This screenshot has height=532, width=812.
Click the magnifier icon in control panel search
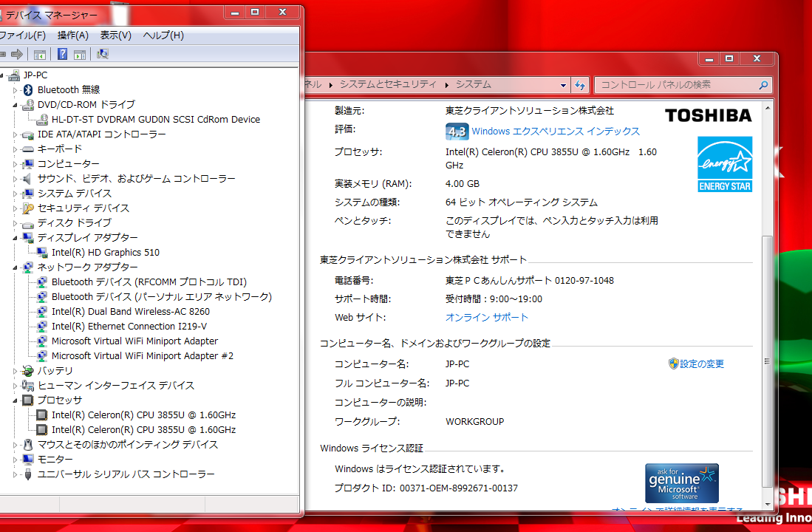click(762, 85)
